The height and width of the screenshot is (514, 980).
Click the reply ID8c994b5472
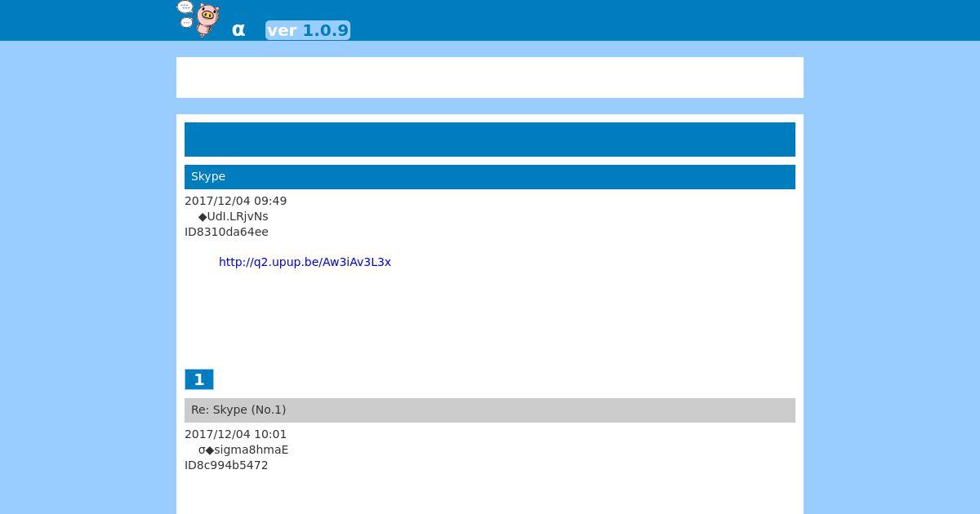(x=226, y=465)
